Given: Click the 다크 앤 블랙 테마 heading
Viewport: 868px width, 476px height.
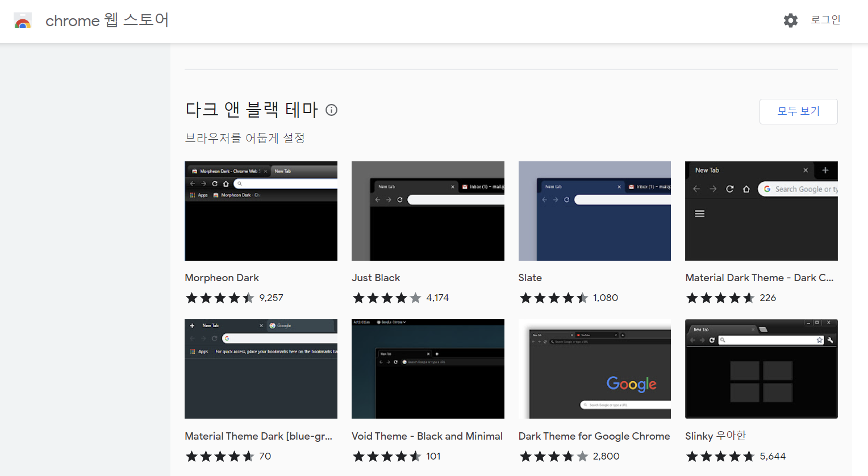Looking at the screenshot, I should tap(252, 109).
